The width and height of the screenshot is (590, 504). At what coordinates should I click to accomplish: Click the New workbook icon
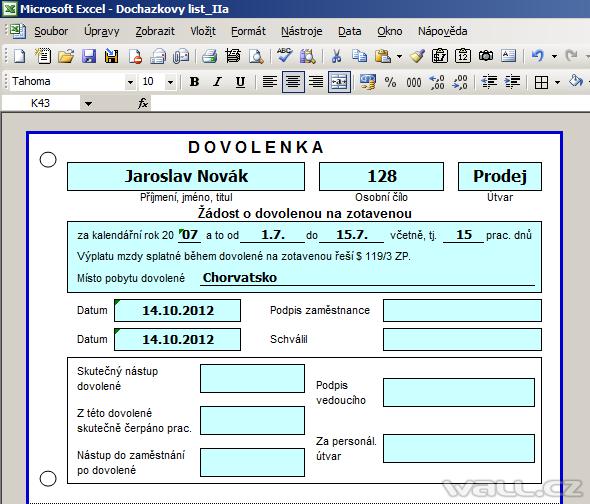20,56
